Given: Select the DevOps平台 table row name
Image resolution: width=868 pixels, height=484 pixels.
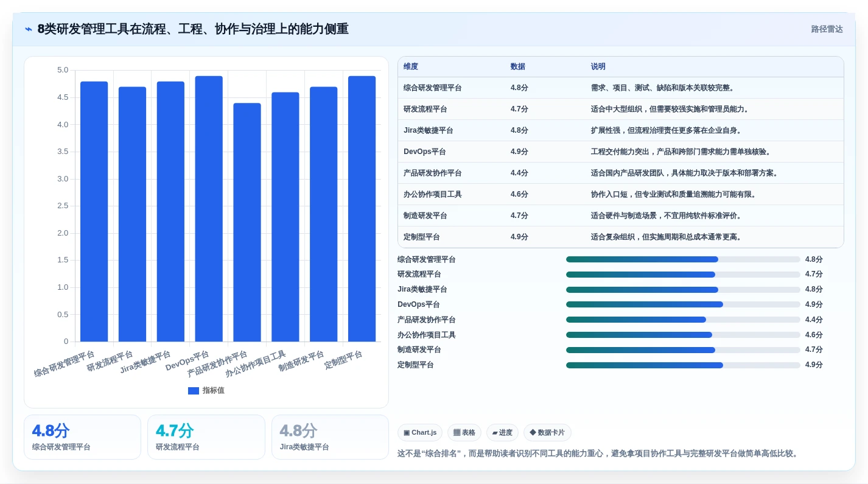Looking at the screenshot, I should click(x=425, y=152).
